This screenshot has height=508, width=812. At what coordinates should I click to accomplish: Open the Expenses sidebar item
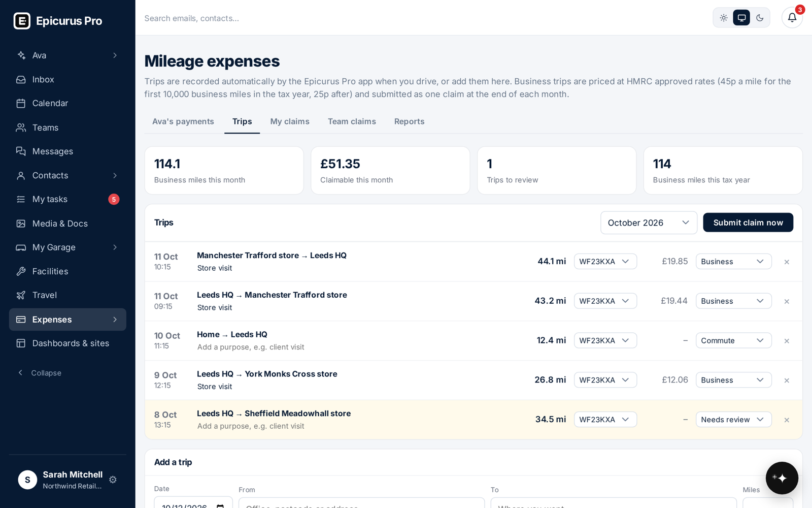(x=67, y=320)
